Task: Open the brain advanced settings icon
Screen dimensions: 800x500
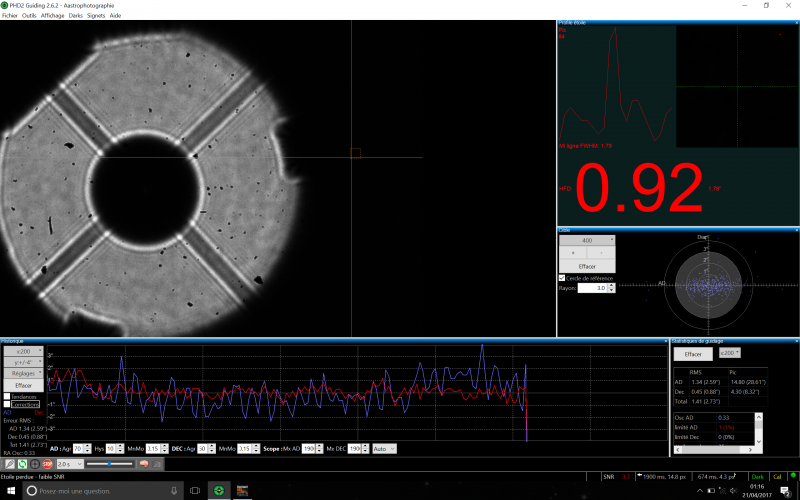Action: pyautogui.click(x=144, y=464)
